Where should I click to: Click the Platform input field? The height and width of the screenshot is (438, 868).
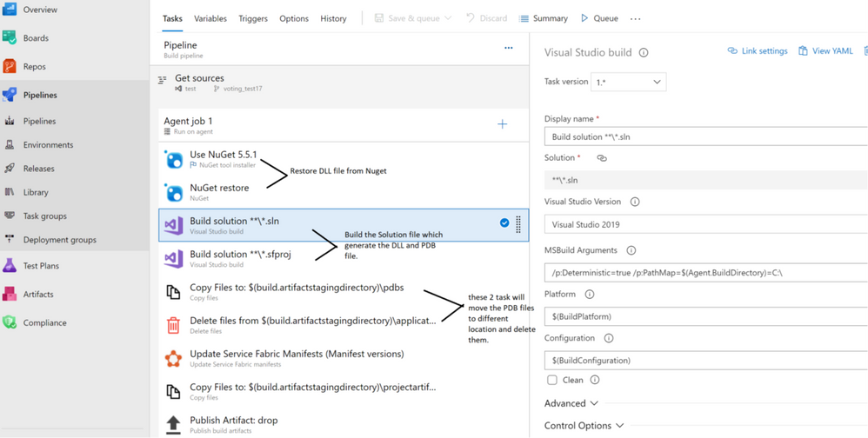click(x=706, y=317)
